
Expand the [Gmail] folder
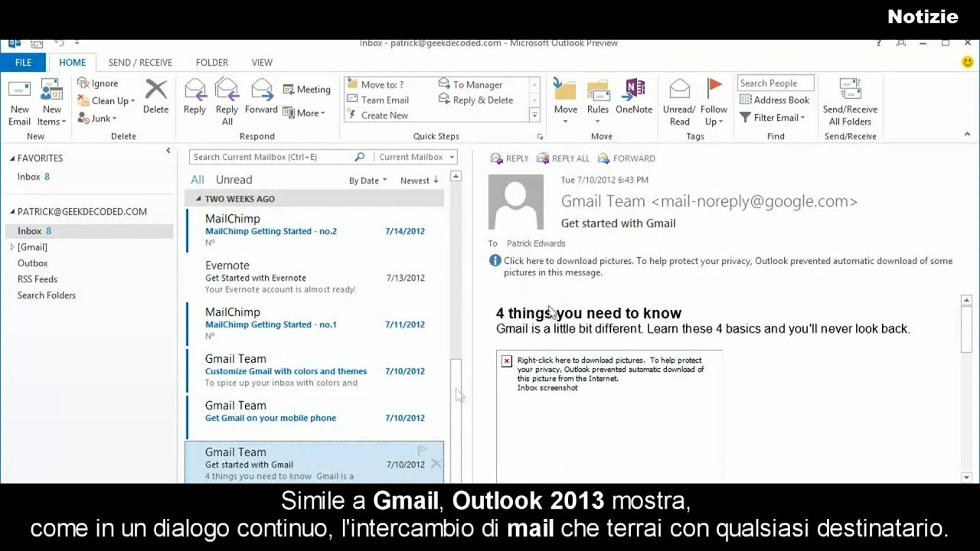pos(11,247)
